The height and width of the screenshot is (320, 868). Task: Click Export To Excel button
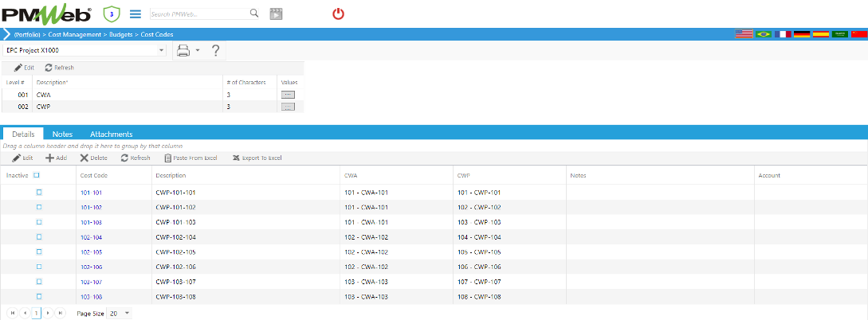pyautogui.click(x=257, y=158)
